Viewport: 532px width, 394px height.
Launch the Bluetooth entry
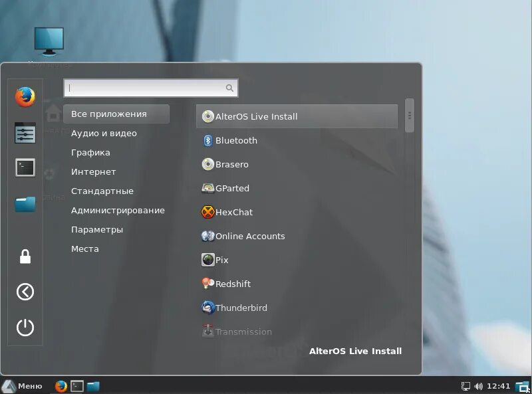coord(297,140)
